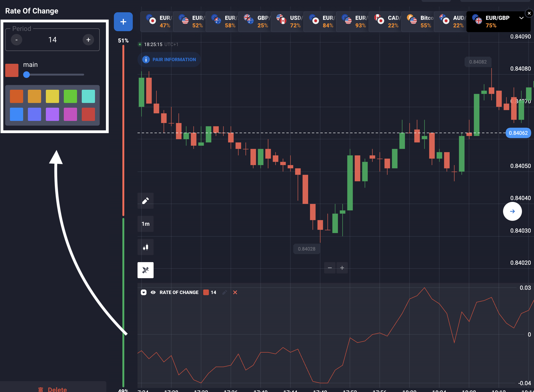
Task: Pick the green color swatch
Action: coord(70,96)
